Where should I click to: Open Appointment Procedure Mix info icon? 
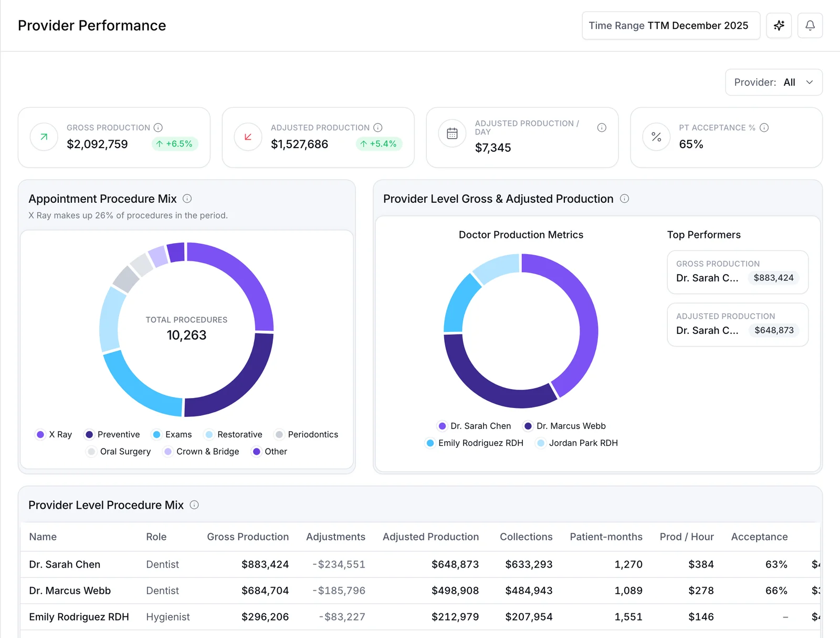point(187,198)
